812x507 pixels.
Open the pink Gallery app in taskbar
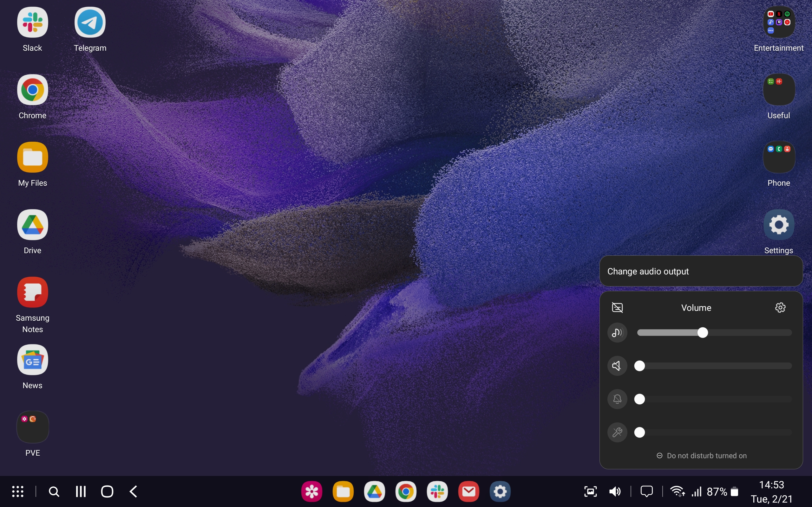(312, 491)
